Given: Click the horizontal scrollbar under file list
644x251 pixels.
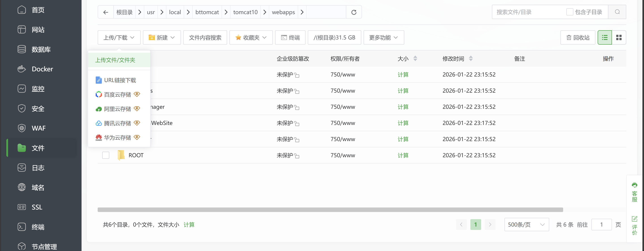Looking at the screenshot, I should [330, 210].
